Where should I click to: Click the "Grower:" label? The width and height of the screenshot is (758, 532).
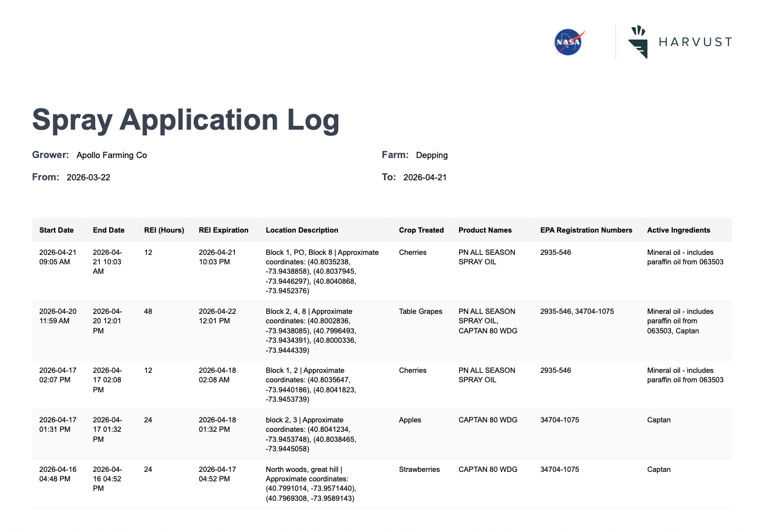[51, 155]
